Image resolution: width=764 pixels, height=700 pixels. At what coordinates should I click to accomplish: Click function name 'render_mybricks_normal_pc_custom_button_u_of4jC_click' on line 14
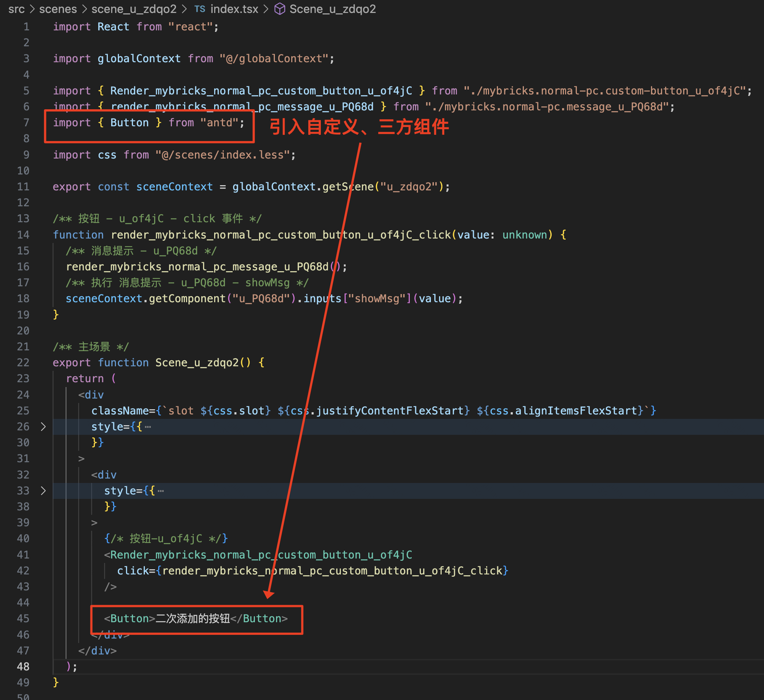[x=281, y=235]
